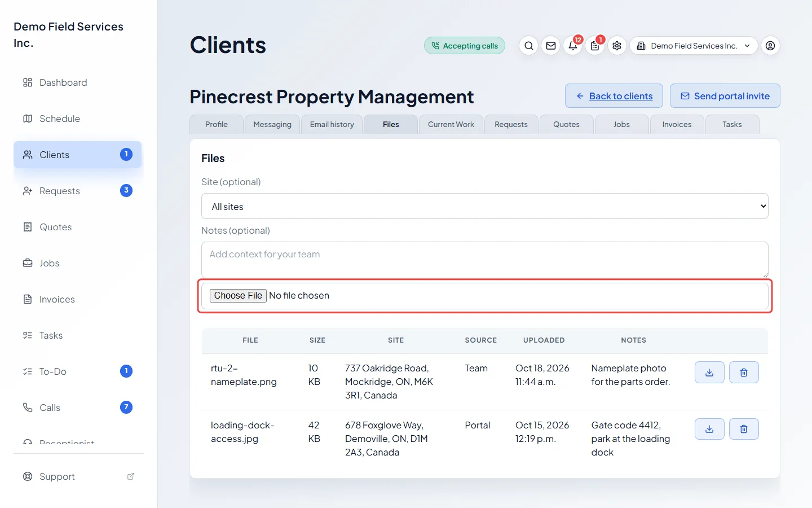Go to Dashboard in sidebar
The image size is (812, 508).
pyautogui.click(x=78, y=82)
